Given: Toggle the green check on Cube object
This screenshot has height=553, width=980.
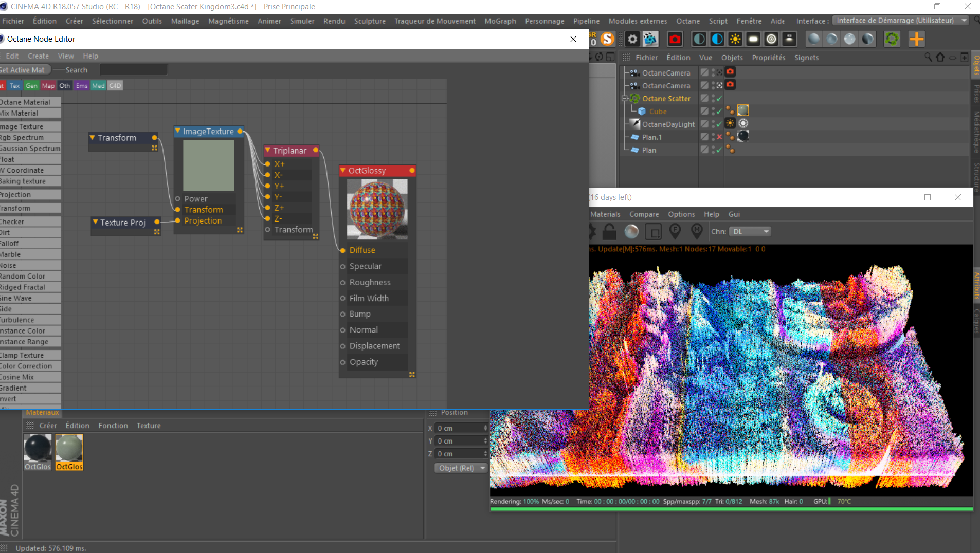Looking at the screenshot, I should [x=719, y=112].
